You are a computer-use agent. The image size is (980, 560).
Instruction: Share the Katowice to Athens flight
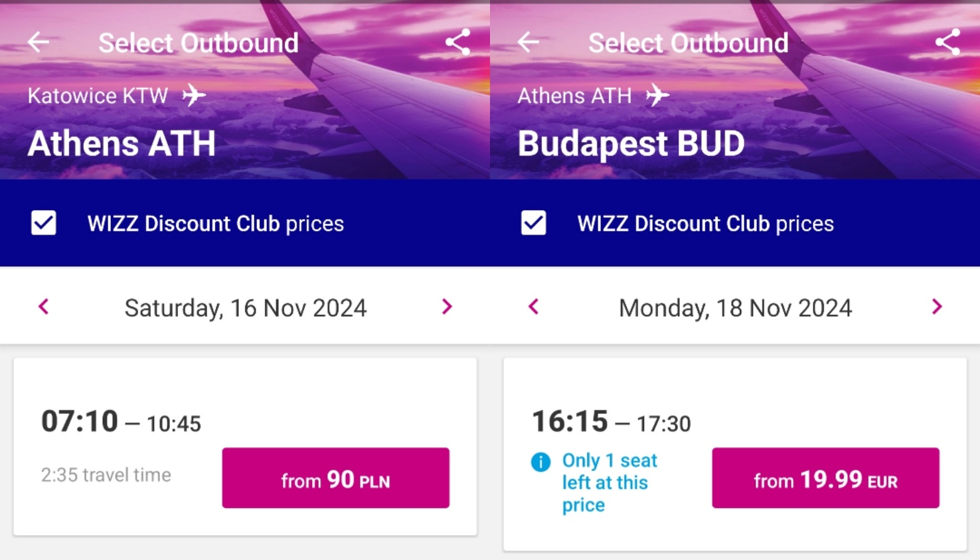(x=457, y=42)
